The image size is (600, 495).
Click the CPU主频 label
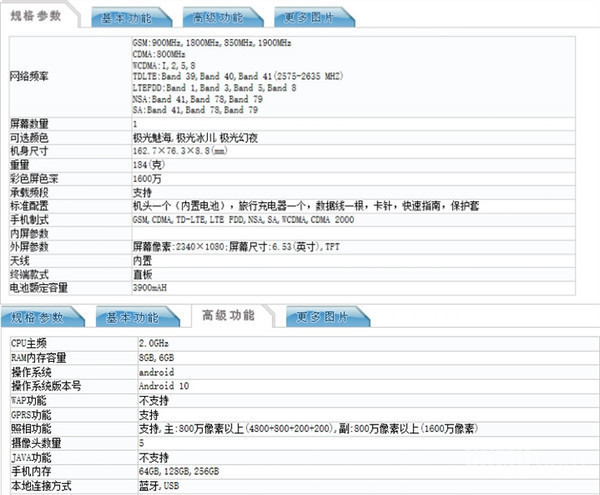point(29,343)
